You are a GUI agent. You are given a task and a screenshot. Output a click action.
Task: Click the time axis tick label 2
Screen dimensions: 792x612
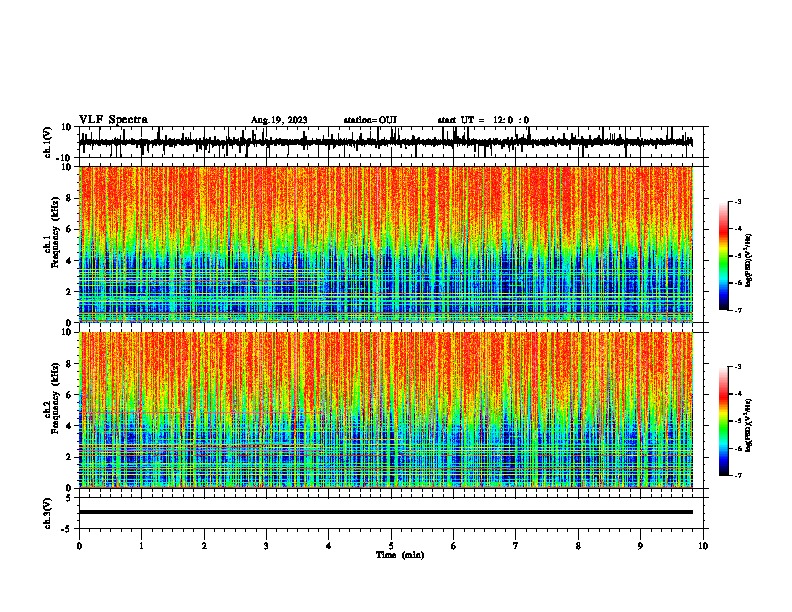[x=204, y=546]
